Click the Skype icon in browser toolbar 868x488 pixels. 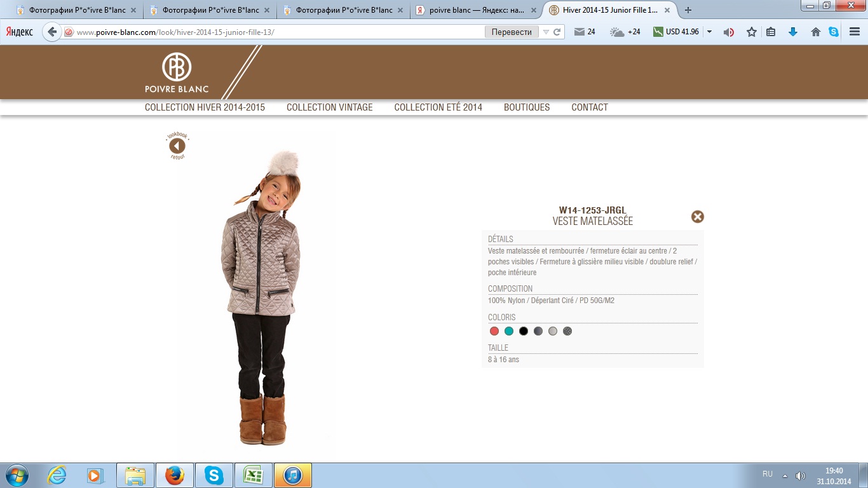[x=834, y=32]
